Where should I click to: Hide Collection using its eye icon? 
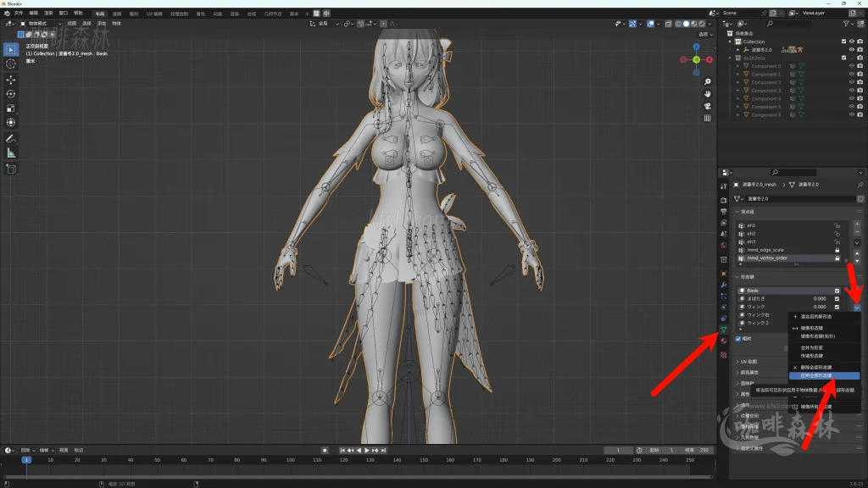tap(852, 42)
